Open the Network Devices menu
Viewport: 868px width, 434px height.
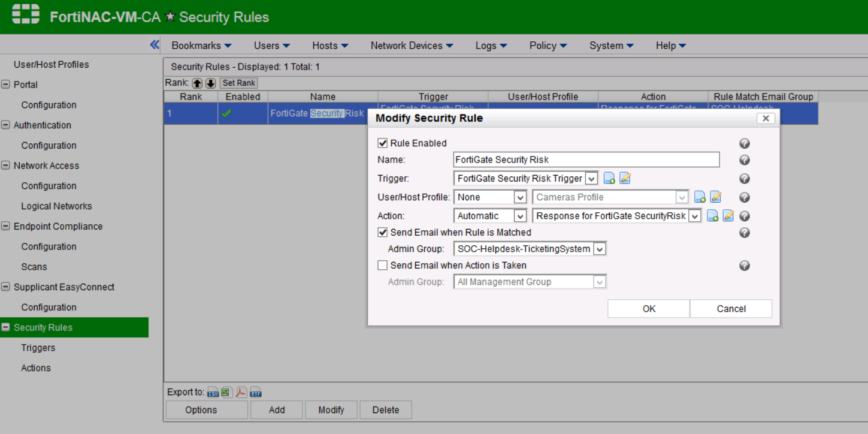click(412, 46)
